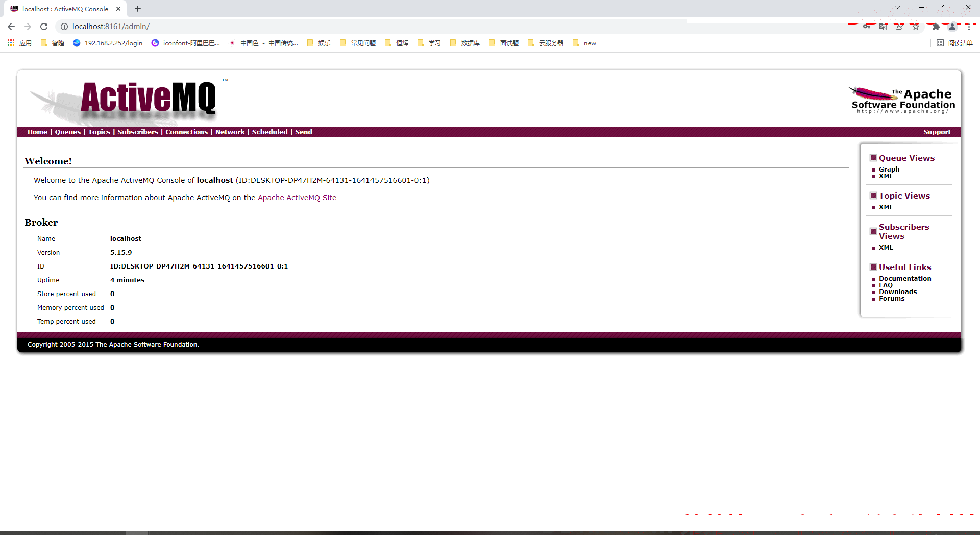980x535 pixels.
Task: Click the Broker name value localhost
Action: click(x=126, y=238)
